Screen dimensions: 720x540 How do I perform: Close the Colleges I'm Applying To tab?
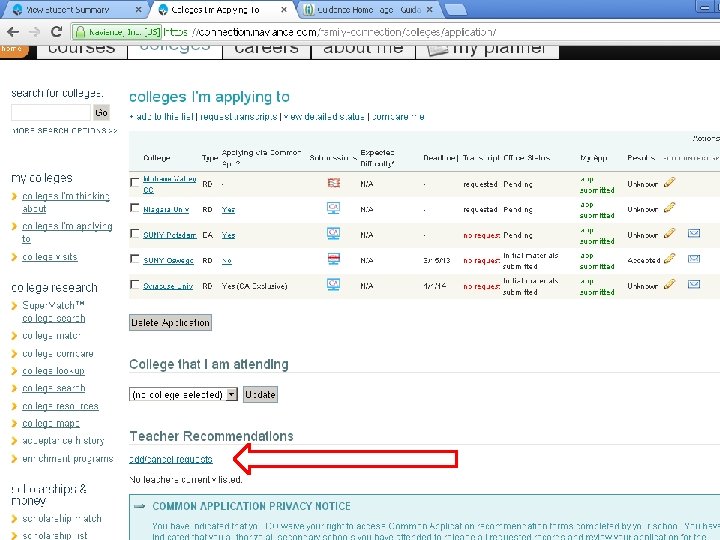pos(284,10)
